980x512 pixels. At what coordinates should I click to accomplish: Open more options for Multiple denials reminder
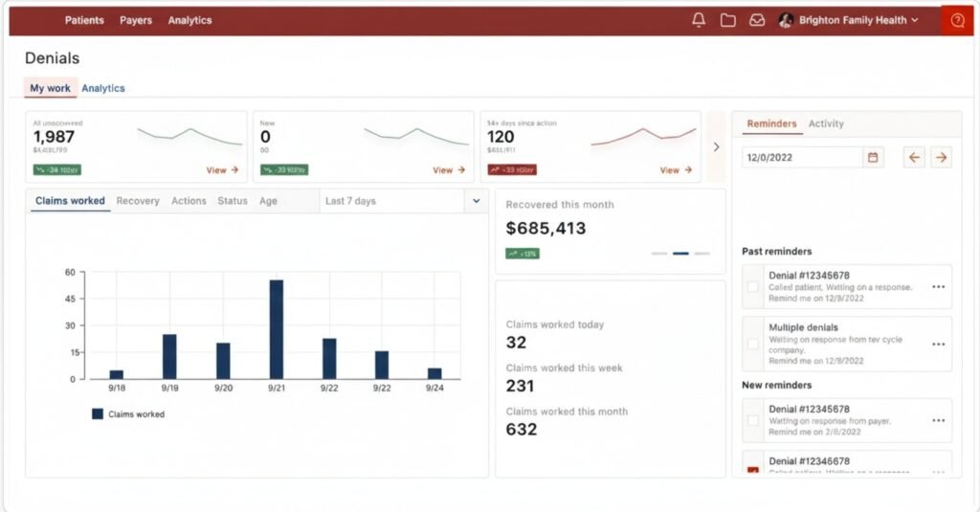938,344
